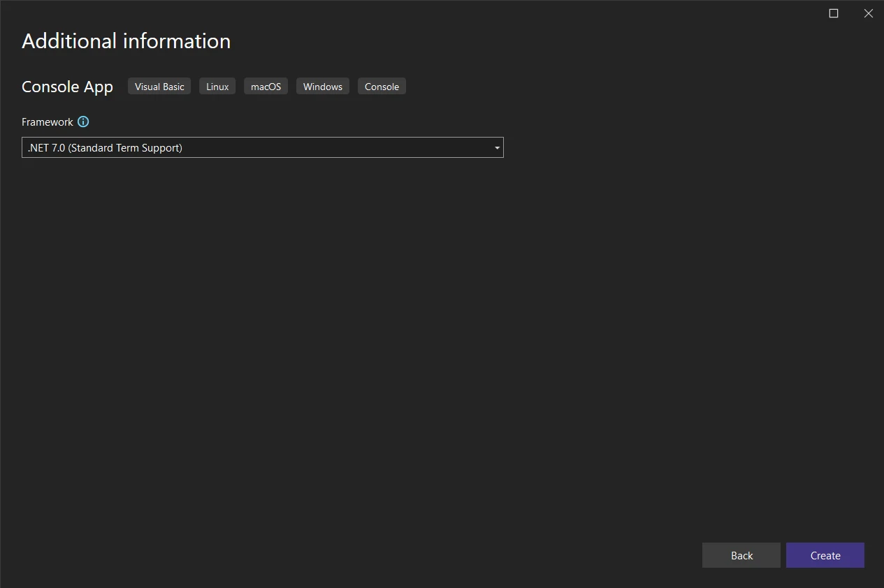Image resolution: width=884 pixels, height=588 pixels.
Task: Go back using the Back button
Action: click(741, 555)
